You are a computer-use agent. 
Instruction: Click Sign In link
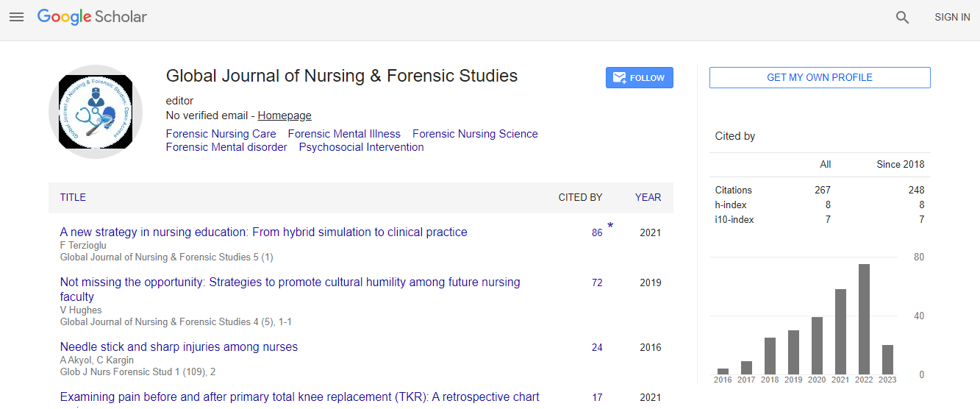click(952, 17)
